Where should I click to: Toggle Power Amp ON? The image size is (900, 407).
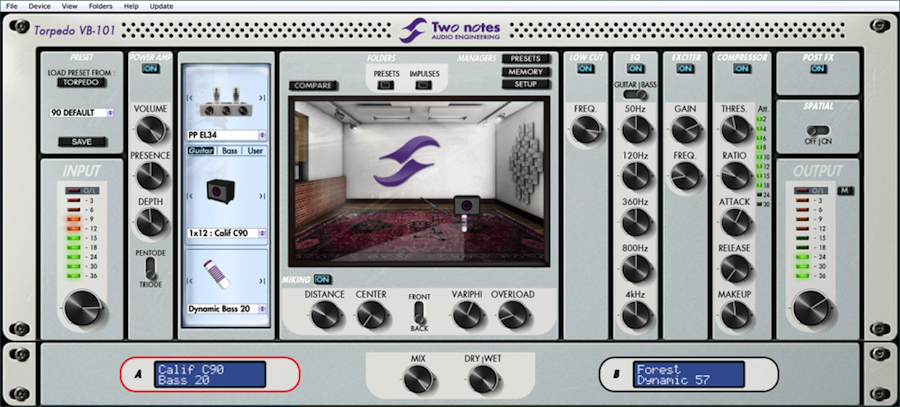coord(152,68)
